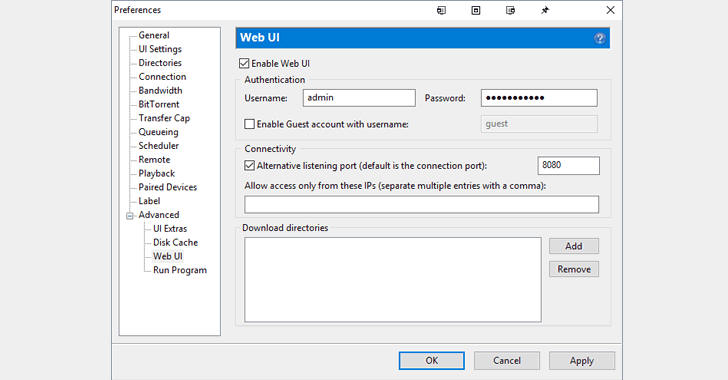The image size is (728, 380).
Task: Collapse the Advanced tree node
Action: click(130, 216)
